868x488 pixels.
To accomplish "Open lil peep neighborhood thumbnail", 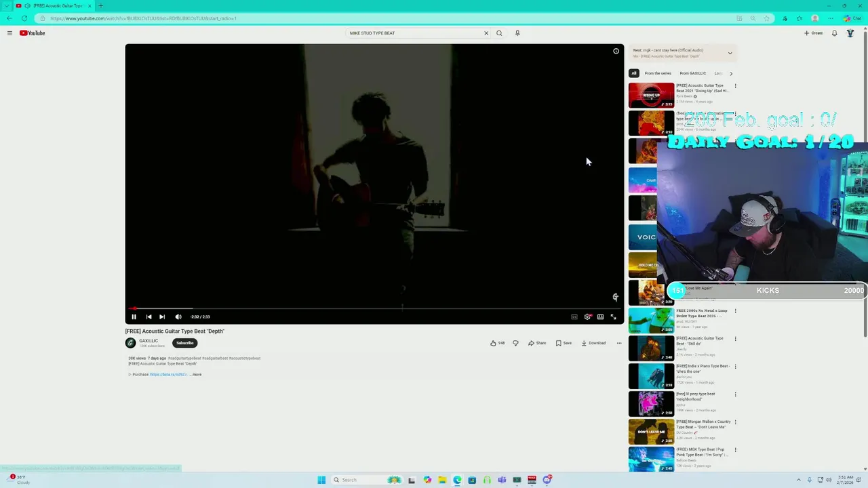I will 651,404.
